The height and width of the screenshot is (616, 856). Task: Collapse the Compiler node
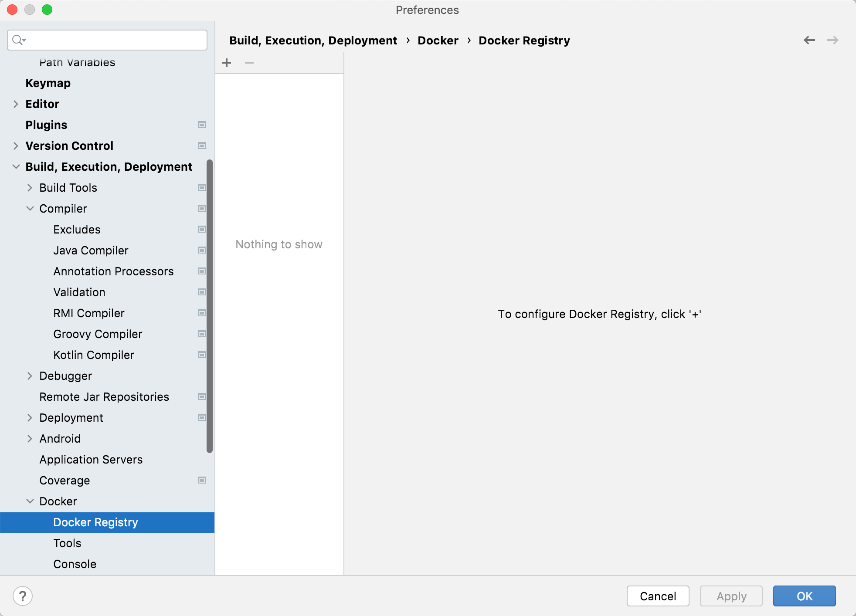point(30,209)
